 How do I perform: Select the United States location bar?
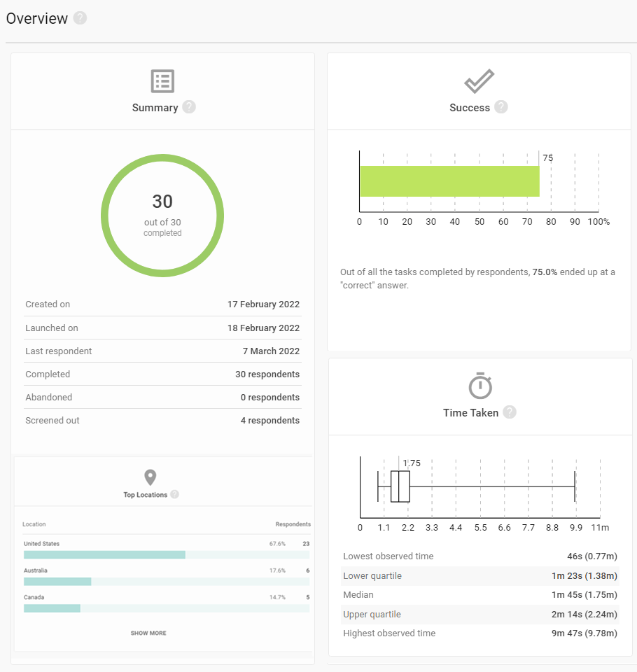pos(104,554)
